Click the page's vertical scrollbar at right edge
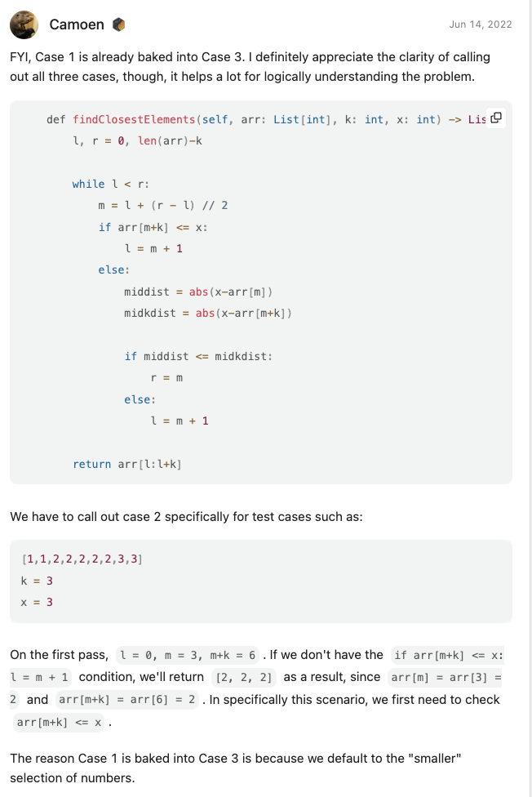 [x=530, y=398]
